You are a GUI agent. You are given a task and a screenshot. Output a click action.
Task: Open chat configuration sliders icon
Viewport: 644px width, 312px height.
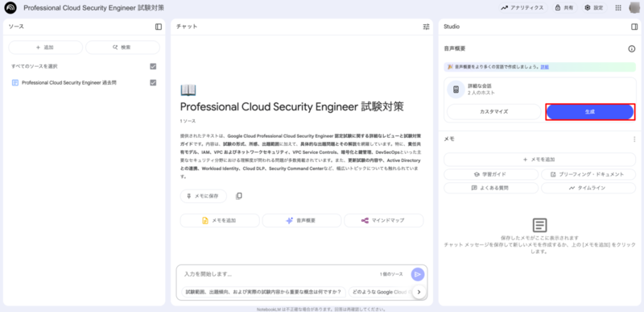(426, 27)
